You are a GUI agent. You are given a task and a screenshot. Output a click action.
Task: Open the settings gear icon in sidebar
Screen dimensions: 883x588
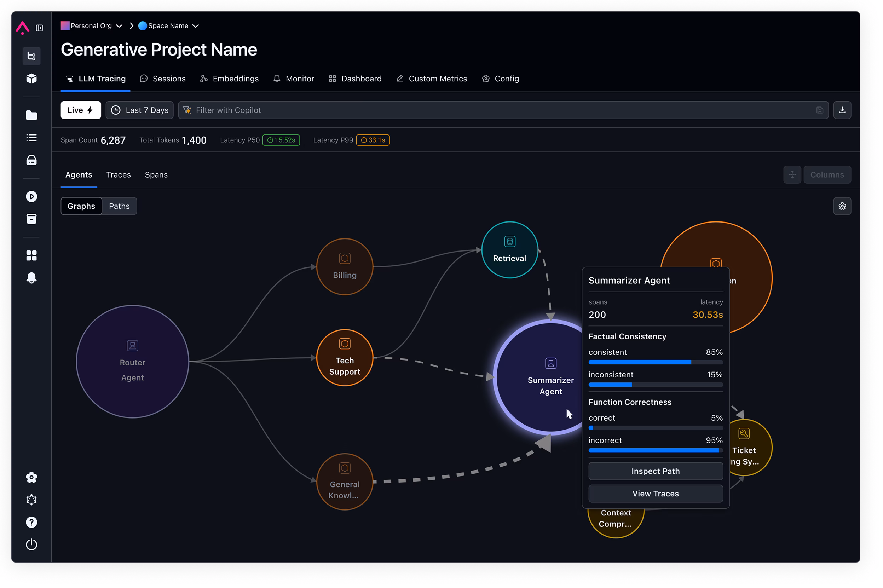31,477
